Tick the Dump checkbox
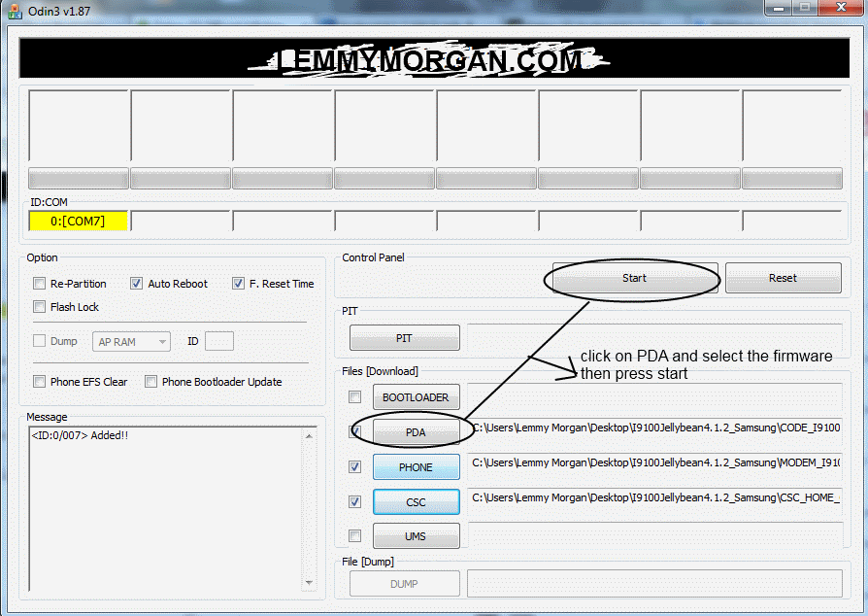 [x=39, y=341]
